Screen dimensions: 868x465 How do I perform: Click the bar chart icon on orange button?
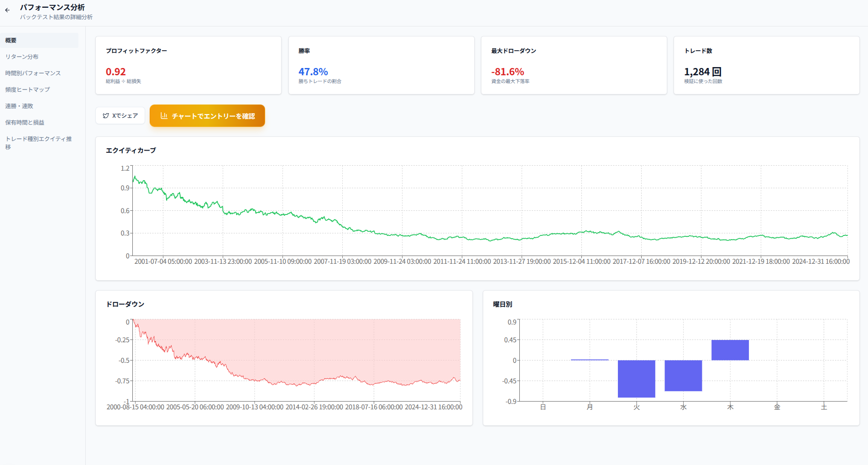pos(164,116)
